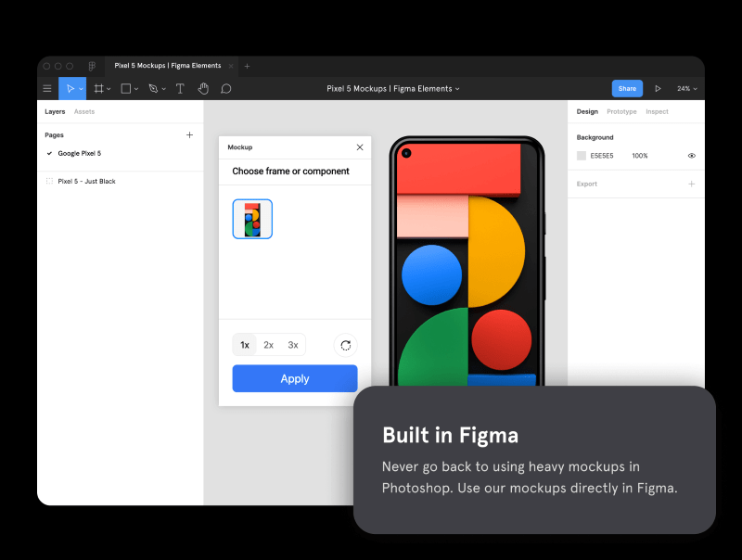The image size is (742, 560).
Task: Select the Comment tool
Action: tap(226, 89)
